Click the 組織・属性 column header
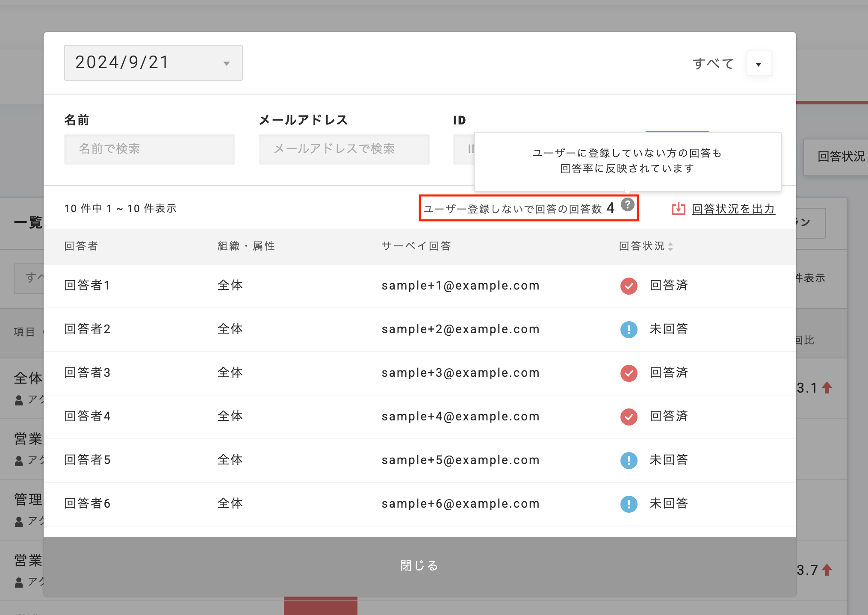 [246, 246]
